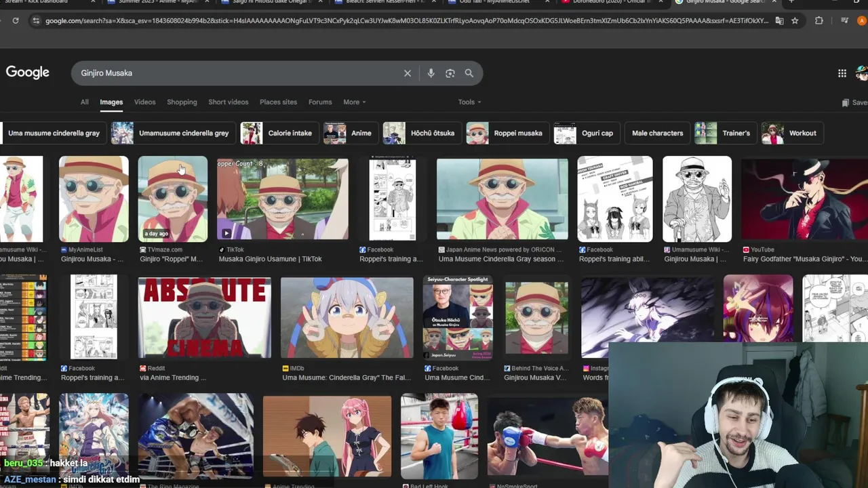Viewport: 868px width, 488px height.
Task: Click the browser address bar URL
Action: coord(407,21)
